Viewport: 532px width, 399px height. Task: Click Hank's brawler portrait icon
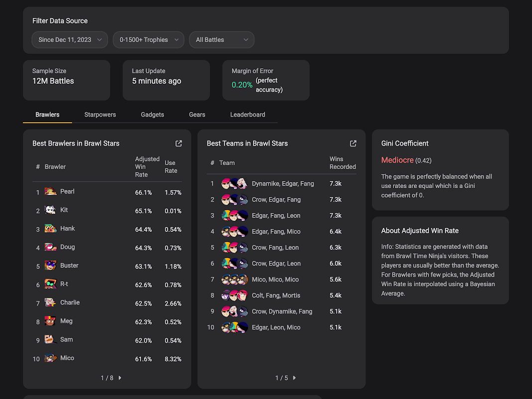pos(50,228)
